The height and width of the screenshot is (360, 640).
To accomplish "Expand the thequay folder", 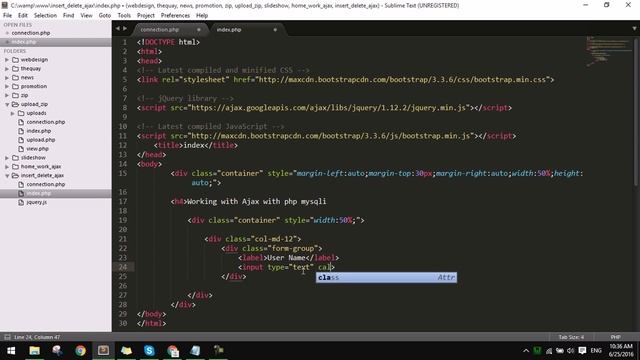I will tap(7, 69).
